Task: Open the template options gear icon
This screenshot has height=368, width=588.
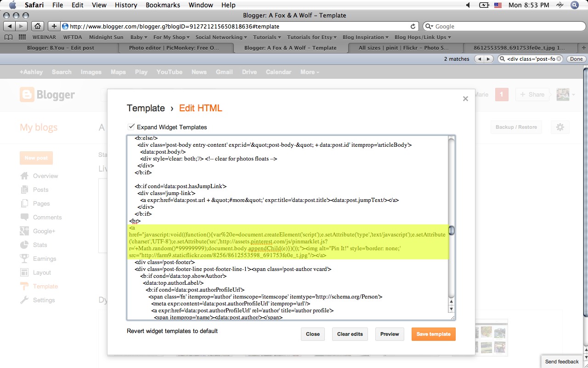Action: pyautogui.click(x=560, y=127)
